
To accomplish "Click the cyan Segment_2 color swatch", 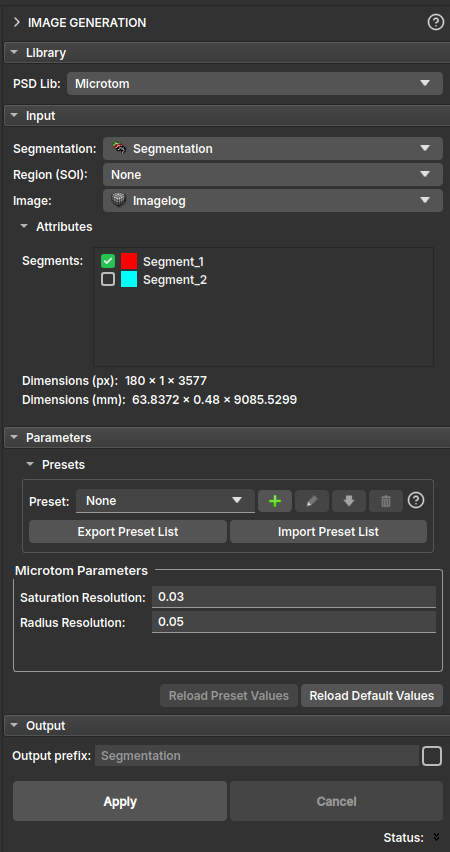I will tap(129, 280).
